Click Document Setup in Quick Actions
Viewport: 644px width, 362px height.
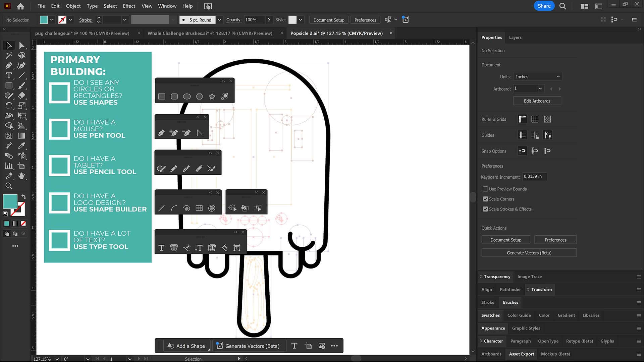tap(506, 240)
